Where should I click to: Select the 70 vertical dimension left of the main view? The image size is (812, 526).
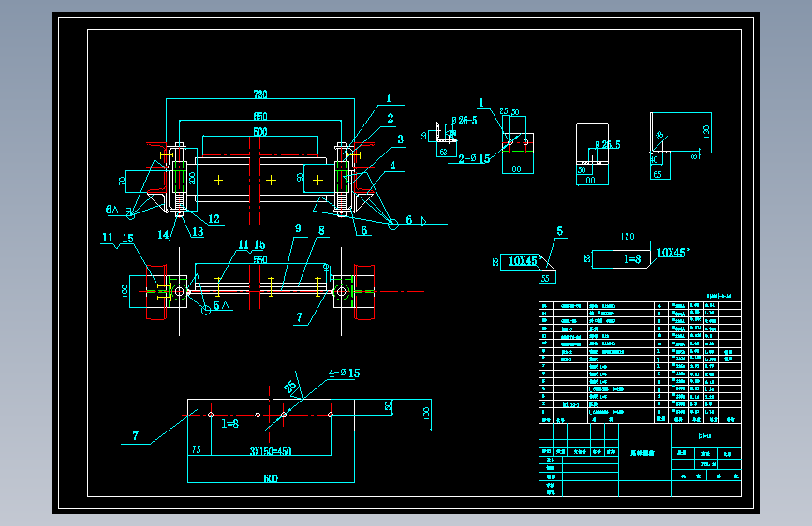122,182
